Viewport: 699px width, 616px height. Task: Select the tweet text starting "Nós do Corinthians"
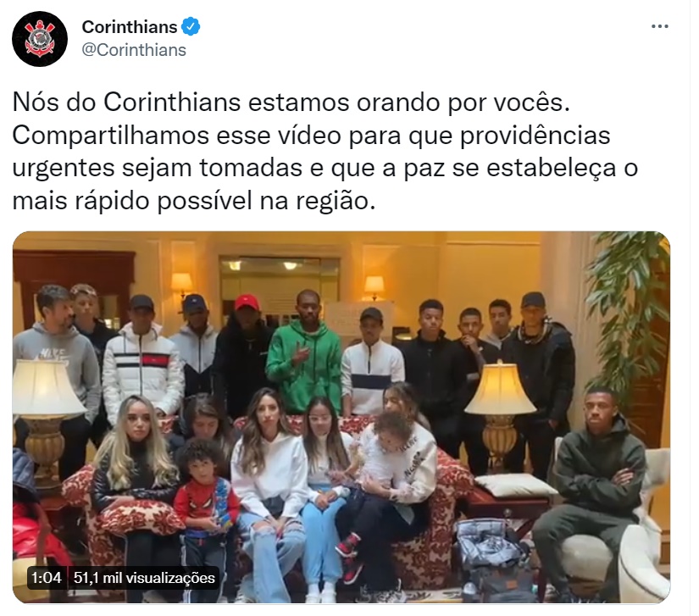click(325, 152)
